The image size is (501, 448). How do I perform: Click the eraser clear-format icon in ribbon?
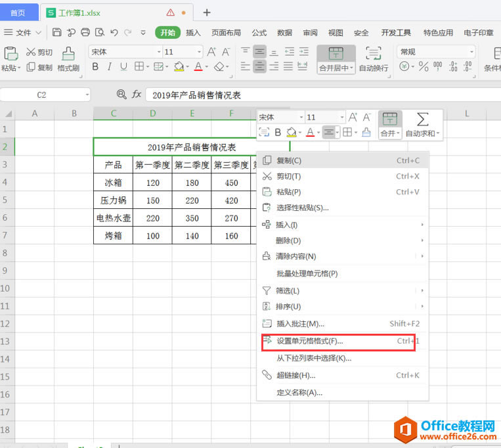[219, 66]
